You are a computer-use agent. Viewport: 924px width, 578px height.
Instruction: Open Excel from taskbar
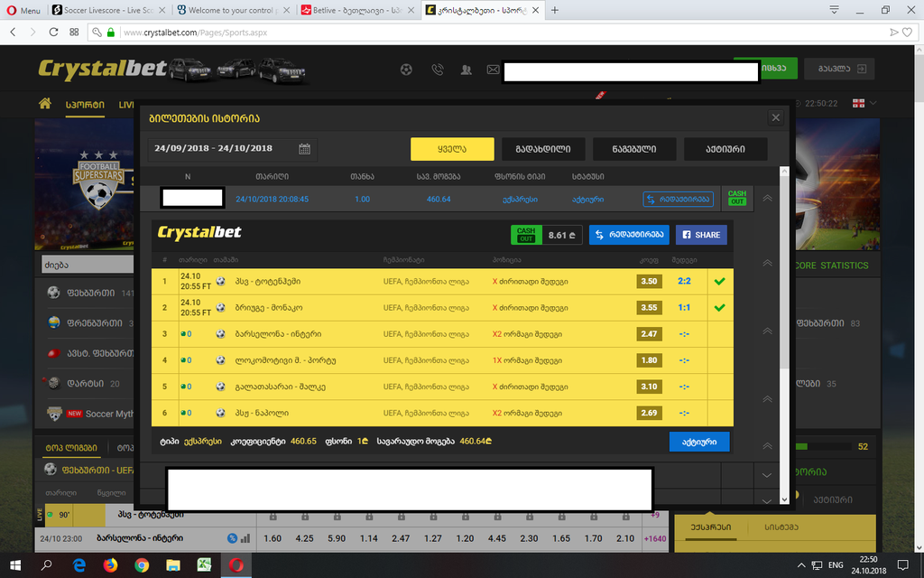tap(205, 565)
